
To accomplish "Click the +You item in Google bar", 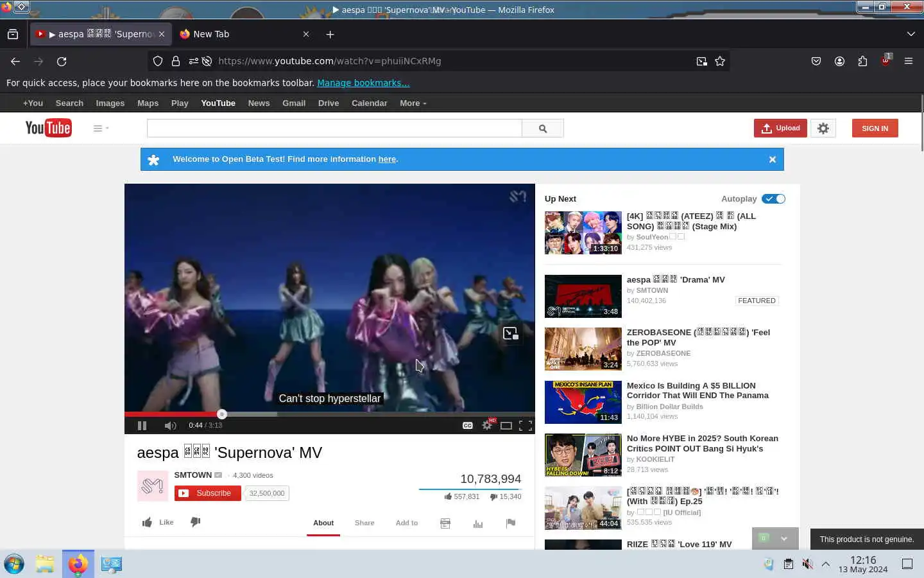I will pos(33,103).
